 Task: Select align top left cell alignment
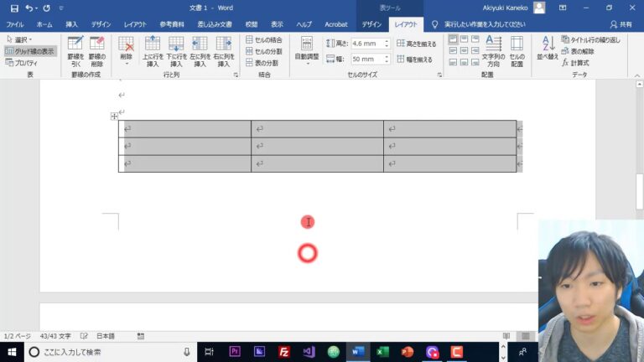(453, 39)
